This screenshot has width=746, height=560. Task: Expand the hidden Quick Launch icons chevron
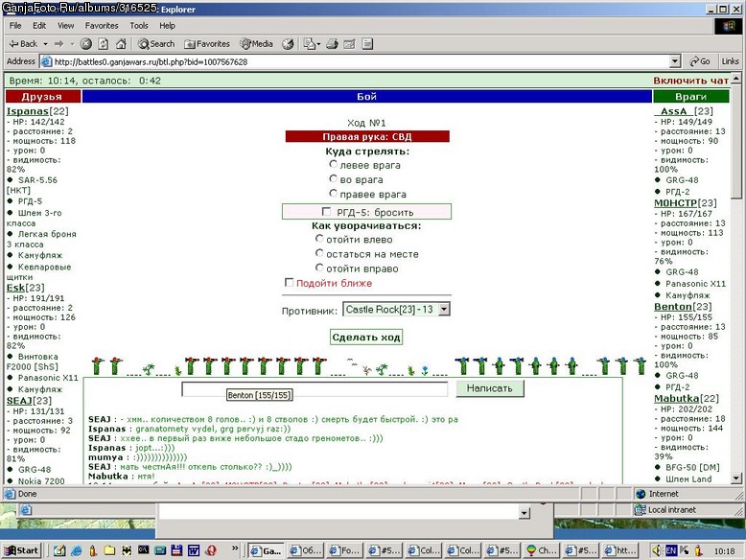(235, 548)
